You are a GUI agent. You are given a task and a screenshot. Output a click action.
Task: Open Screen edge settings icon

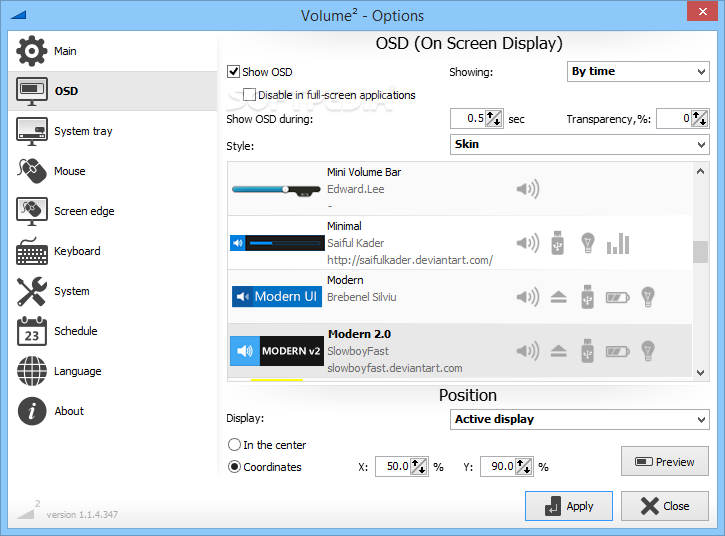point(32,211)
